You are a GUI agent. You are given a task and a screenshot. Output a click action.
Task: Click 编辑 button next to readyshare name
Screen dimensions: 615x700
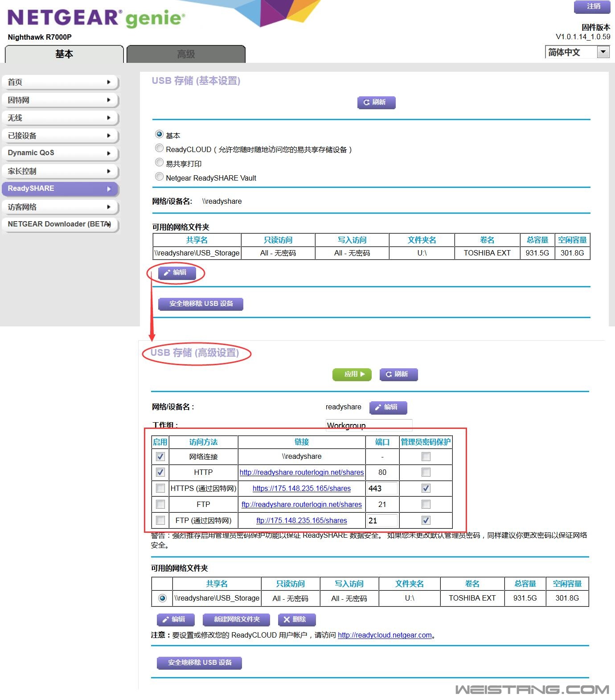pyautogui.click(x=388, y=407)
